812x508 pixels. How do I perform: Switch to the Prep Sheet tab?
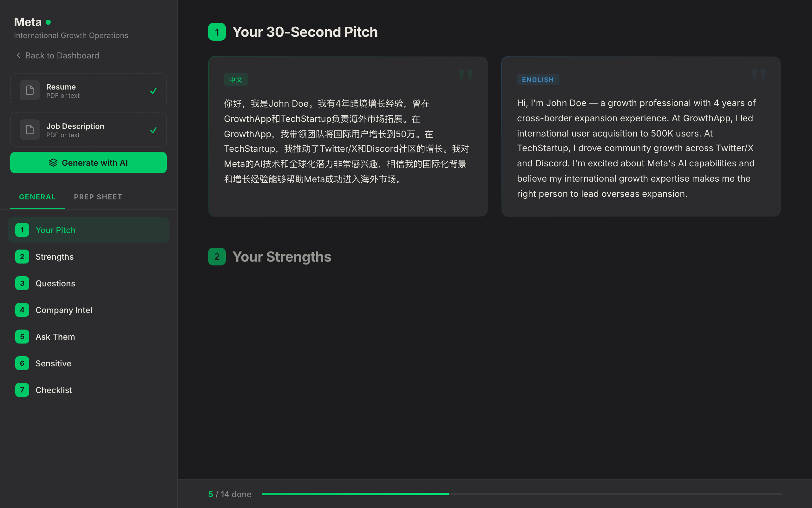(98, 197)
